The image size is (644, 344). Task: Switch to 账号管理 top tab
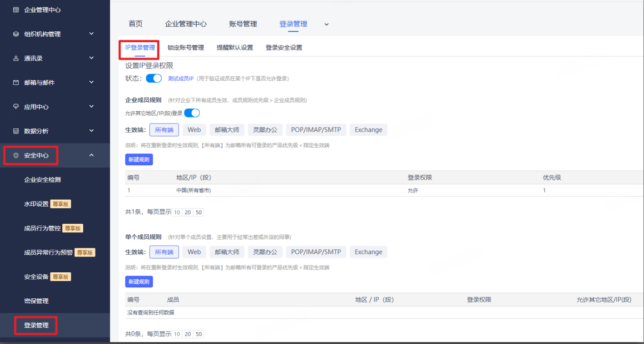click(243, 24)
